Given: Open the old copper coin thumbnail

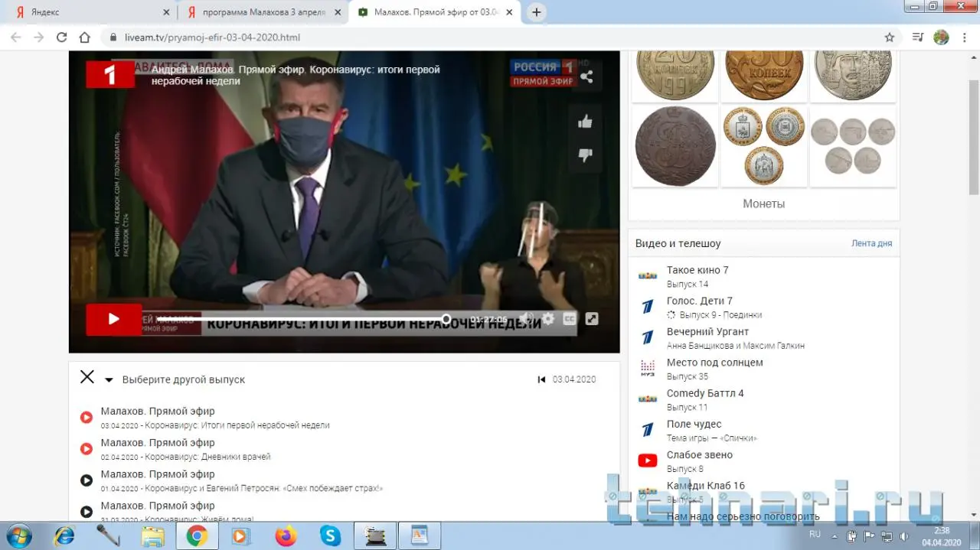Looking at the screenshot, I should (x=675, y=145).
